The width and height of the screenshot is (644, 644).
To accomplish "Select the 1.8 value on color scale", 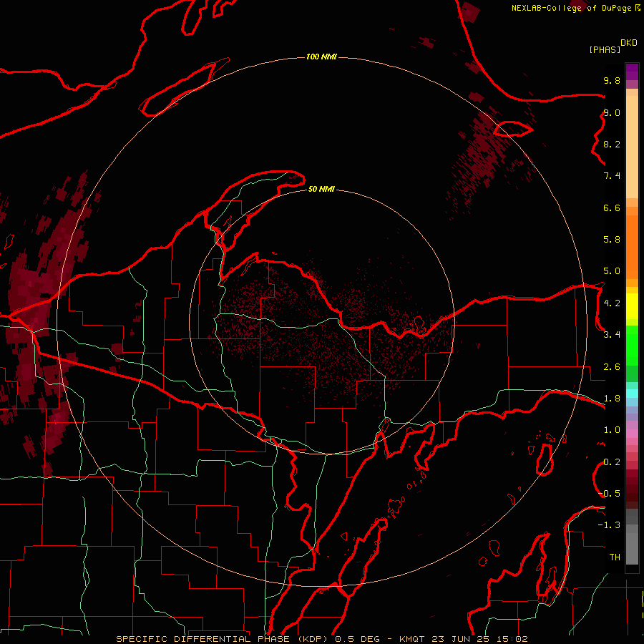I will pyautogui.click(x=612, y=399).
